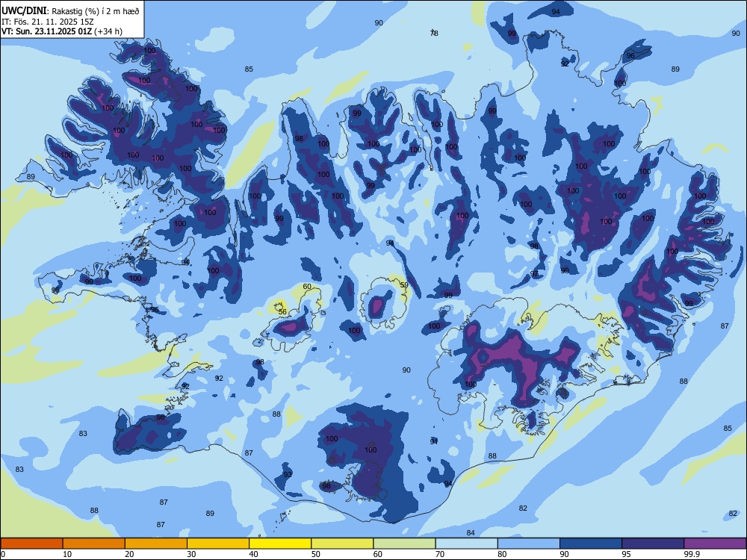Click the '99.9' label on the color scale
This screenshot has height=560, width=747.
pyautogui.click(x=692, y=554)
